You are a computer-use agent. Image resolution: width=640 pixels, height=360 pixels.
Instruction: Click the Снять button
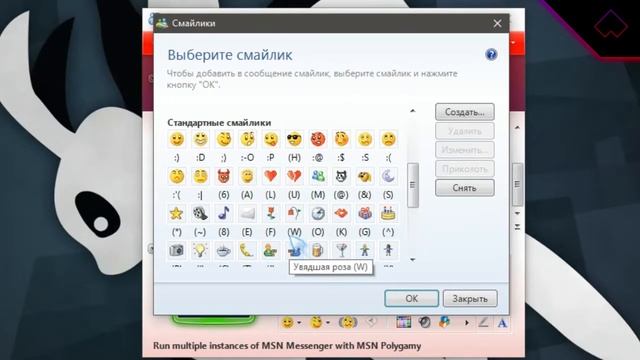click(464, 188)
